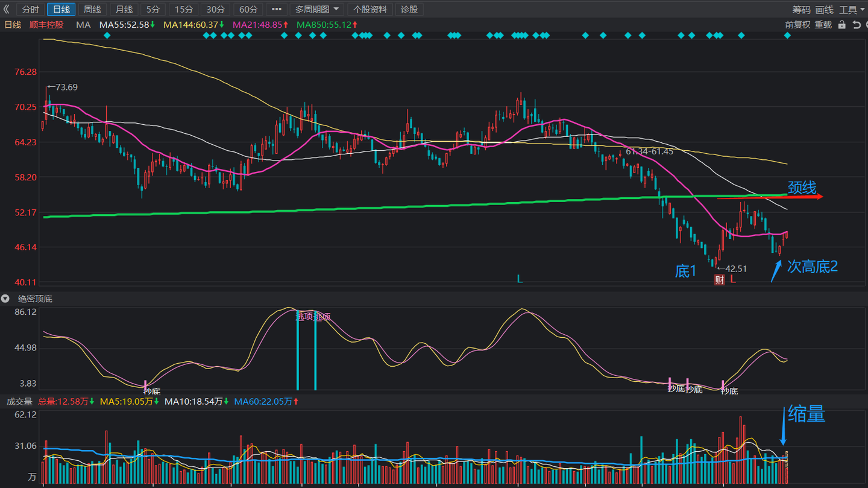
Task: Click the 58.20 price axis value
Action: point(25,177)
